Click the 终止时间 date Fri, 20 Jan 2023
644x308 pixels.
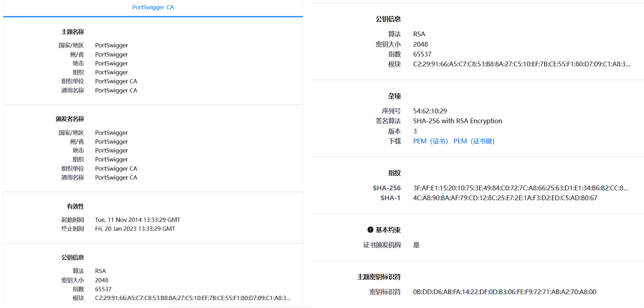135,229
